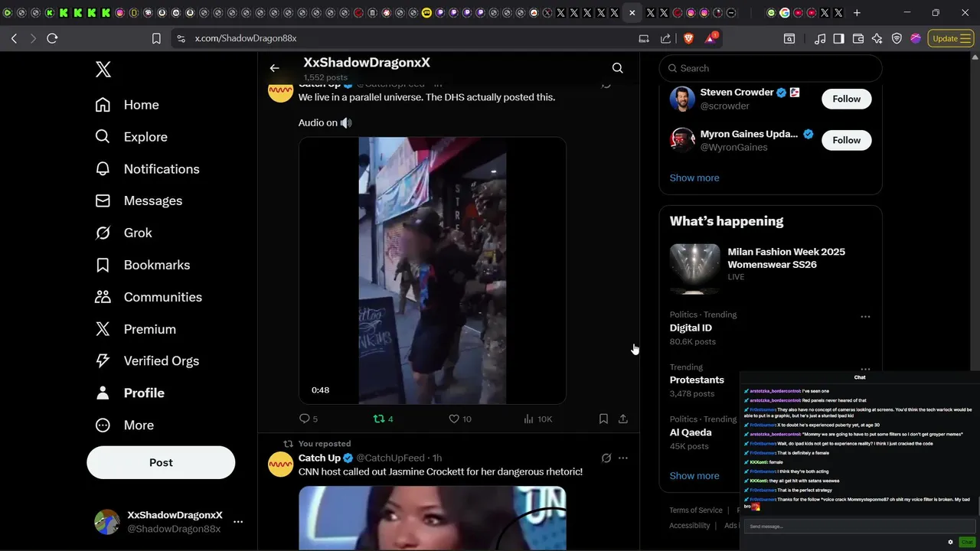Click the page search icon in browser toolbar
The height and width of the screenshot is (551, 980).
pos(789,38)
